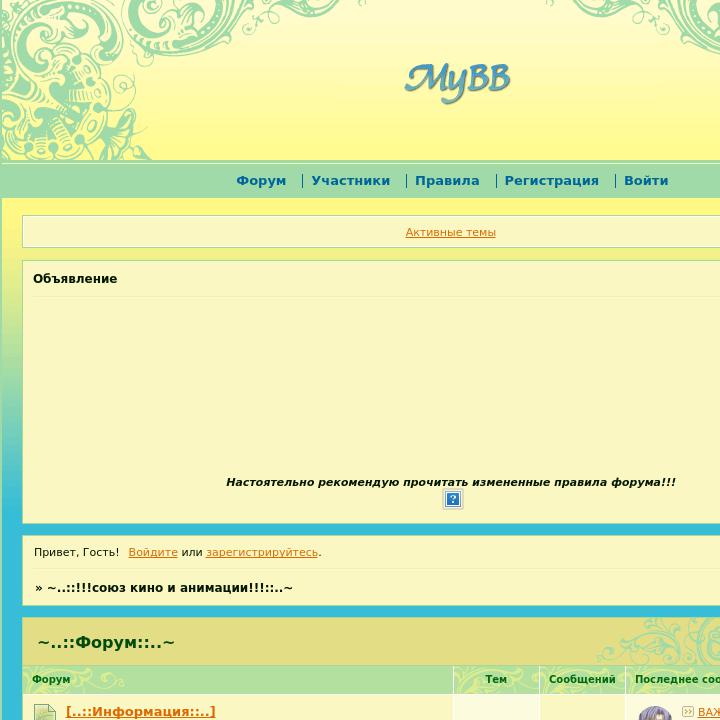
Task: Open the [..::Информация::..] forum link
Action: click(x=141, y=712)
